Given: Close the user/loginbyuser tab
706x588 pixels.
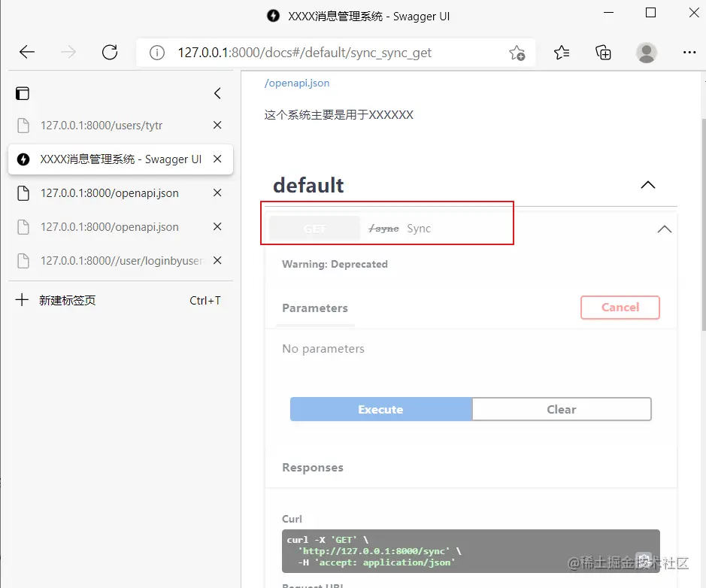Looking at the screenshot, I should click(x=217, y=260).
